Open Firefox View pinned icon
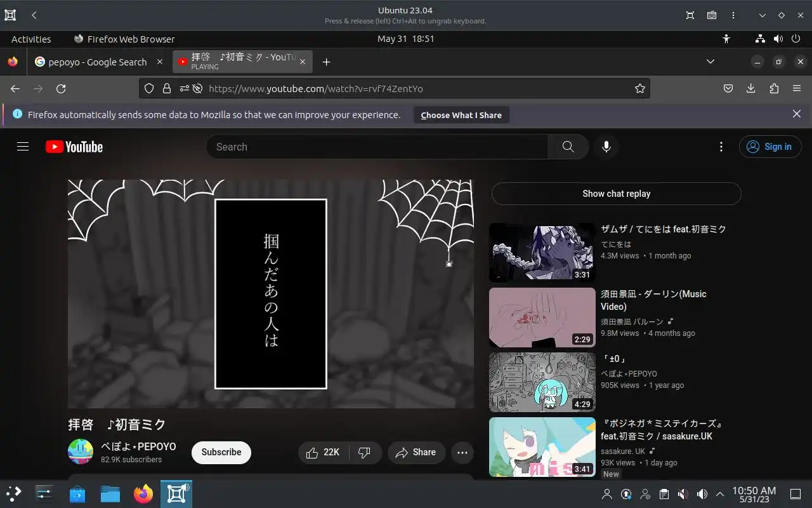This screenshot has width=812, height=508. (13, 62)
